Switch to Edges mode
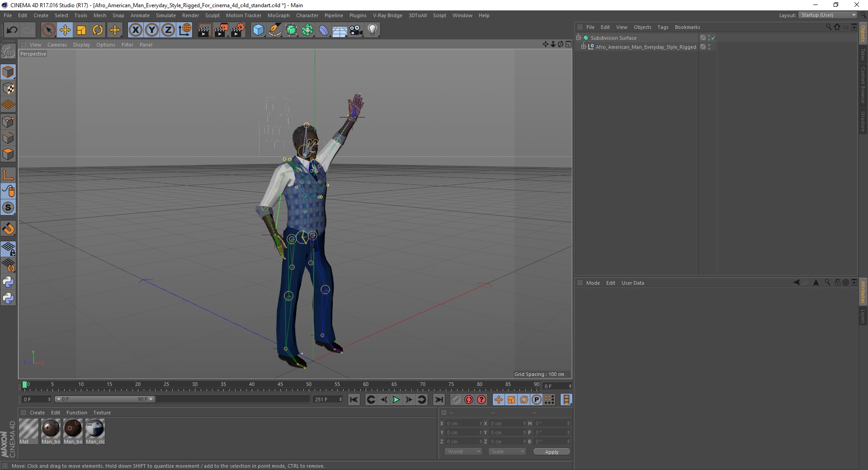 (8, 138)
